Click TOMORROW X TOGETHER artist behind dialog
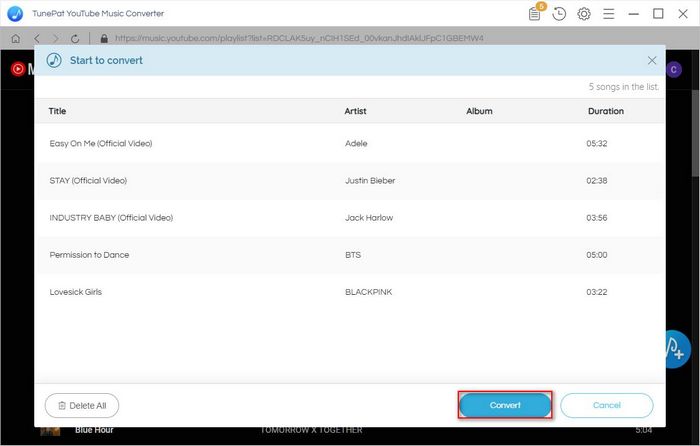 311,430
